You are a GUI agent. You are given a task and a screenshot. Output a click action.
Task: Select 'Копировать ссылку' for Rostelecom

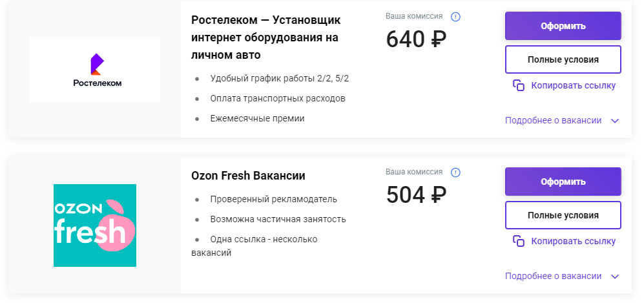tap(574, 85)
